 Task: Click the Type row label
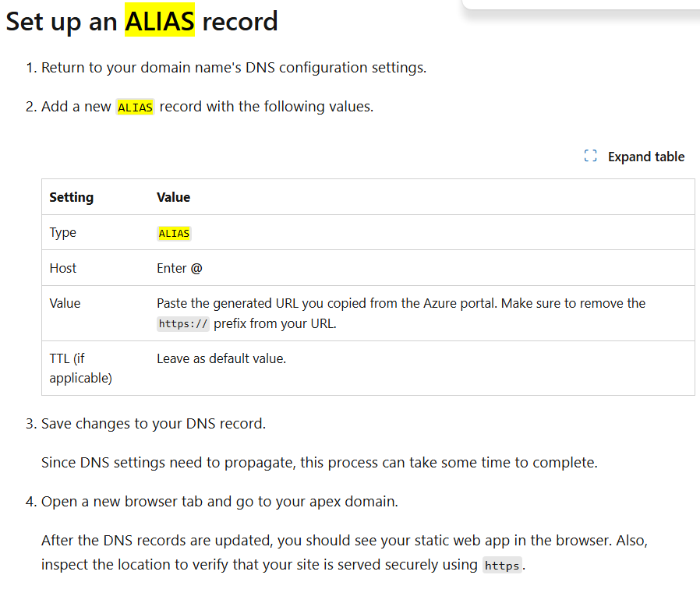62,233
